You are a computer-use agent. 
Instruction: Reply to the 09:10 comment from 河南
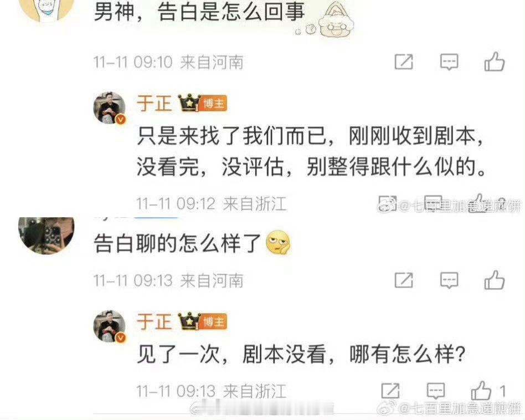(449, 62)
